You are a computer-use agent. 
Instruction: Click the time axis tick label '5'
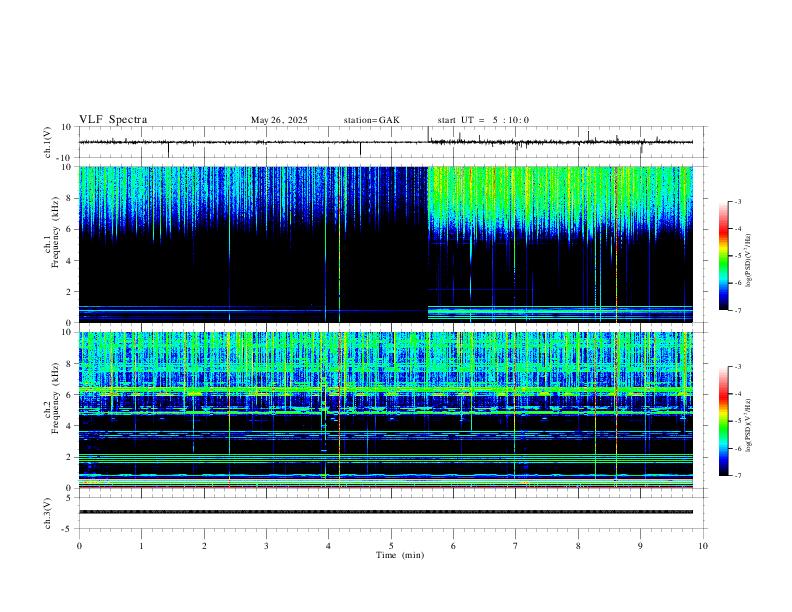(x=391, y=546)
